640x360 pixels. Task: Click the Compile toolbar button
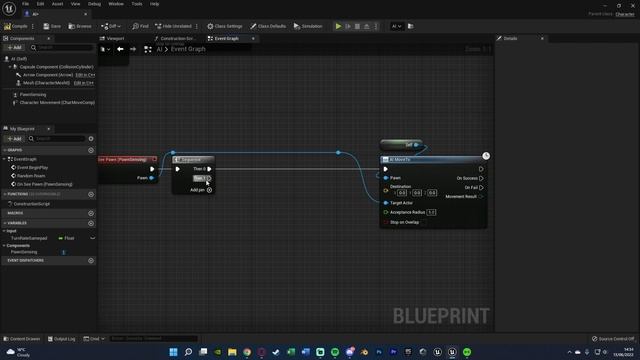[x=16, y=26]
